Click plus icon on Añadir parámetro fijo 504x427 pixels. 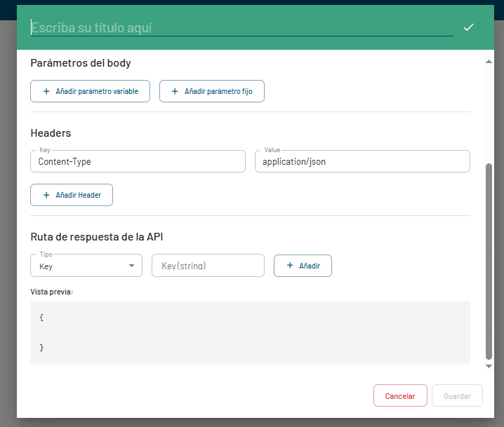click(x=175, y=92)
